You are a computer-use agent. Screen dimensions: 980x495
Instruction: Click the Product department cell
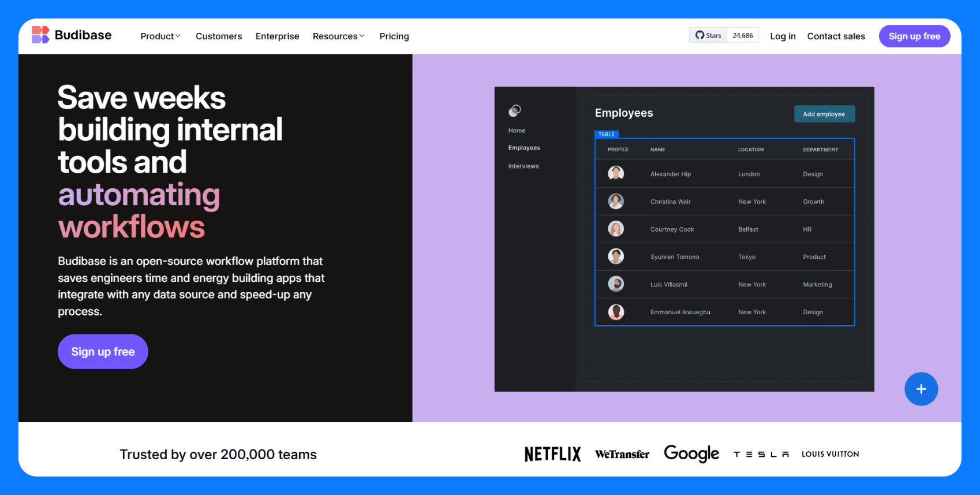point(814,257)
